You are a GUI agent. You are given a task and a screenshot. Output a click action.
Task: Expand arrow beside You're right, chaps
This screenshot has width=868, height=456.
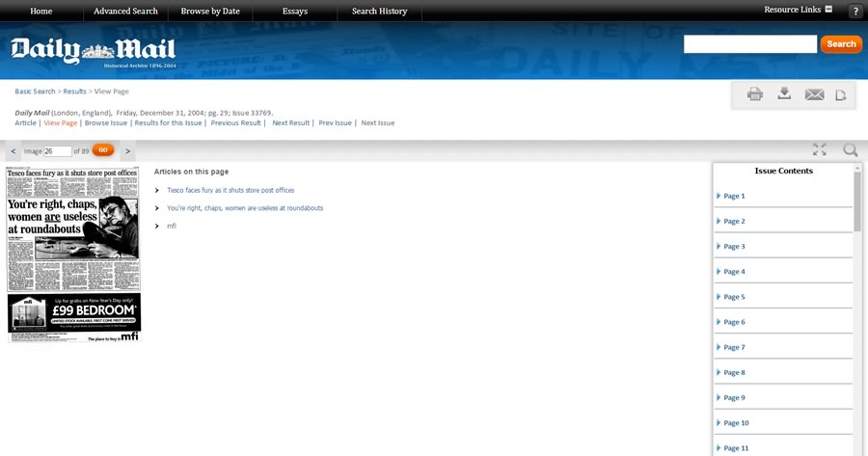[x=156, y=208]
